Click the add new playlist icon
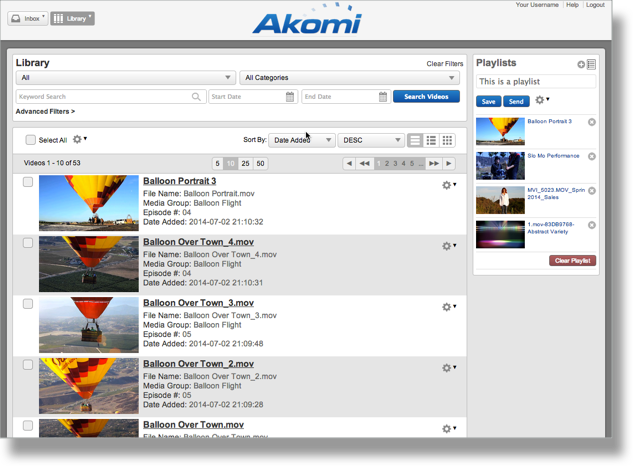This screenshot has width=633, height=466. click(581, 64)
